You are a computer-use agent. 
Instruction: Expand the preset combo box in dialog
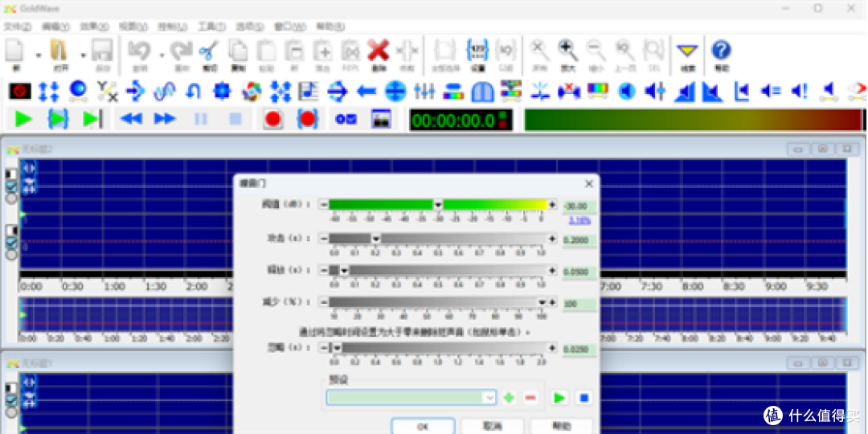(489, 398)
